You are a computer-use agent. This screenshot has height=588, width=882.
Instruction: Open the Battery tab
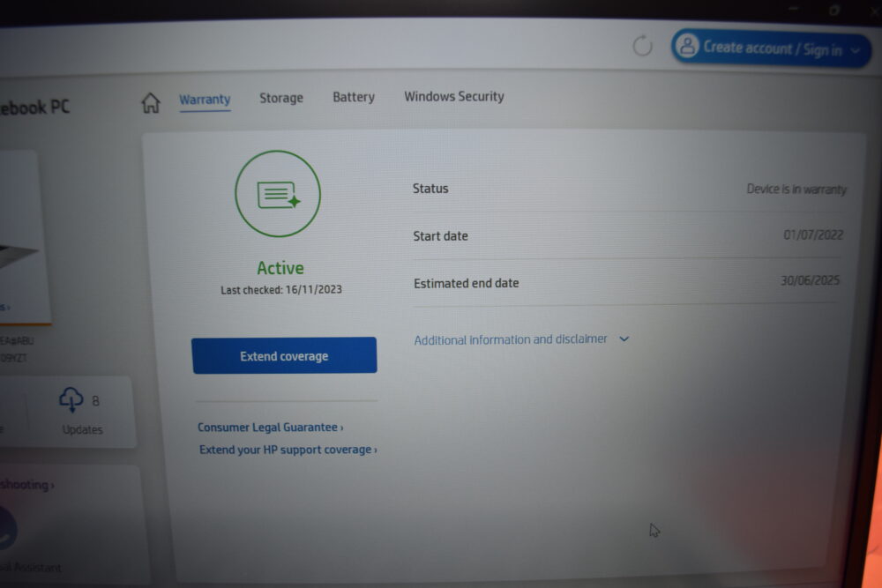coord(354,97)
